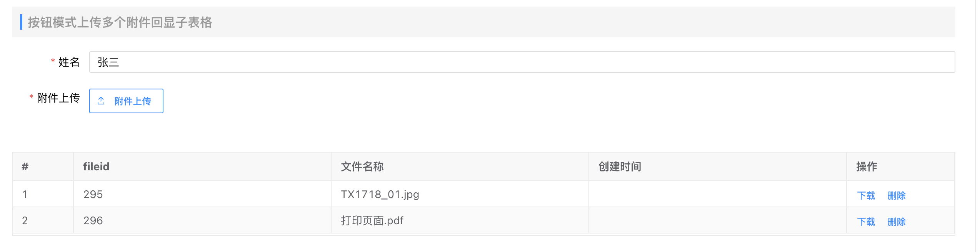
Task: Select the file name 打印页面.pdf cell
Action: (x=372, y=220)
